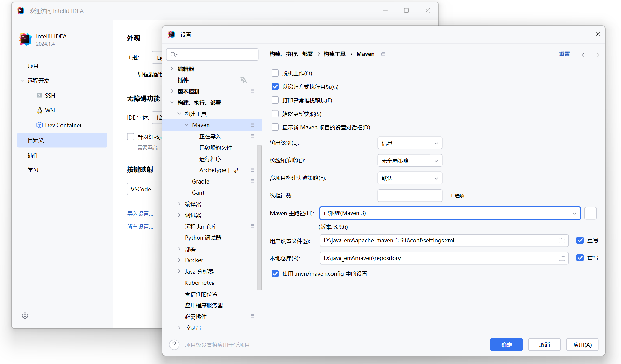Click the back arrow in settings header
621x364 pixels.
(x=584, y=55)
